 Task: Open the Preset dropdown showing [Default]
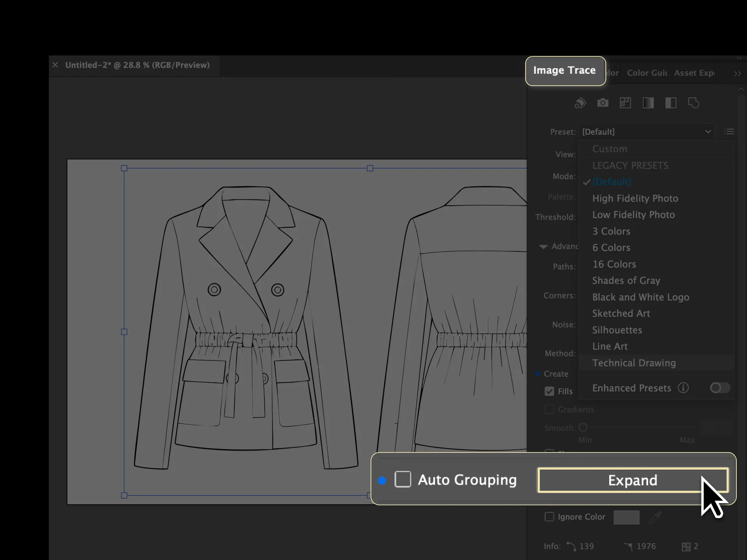[x=646, y=132]
